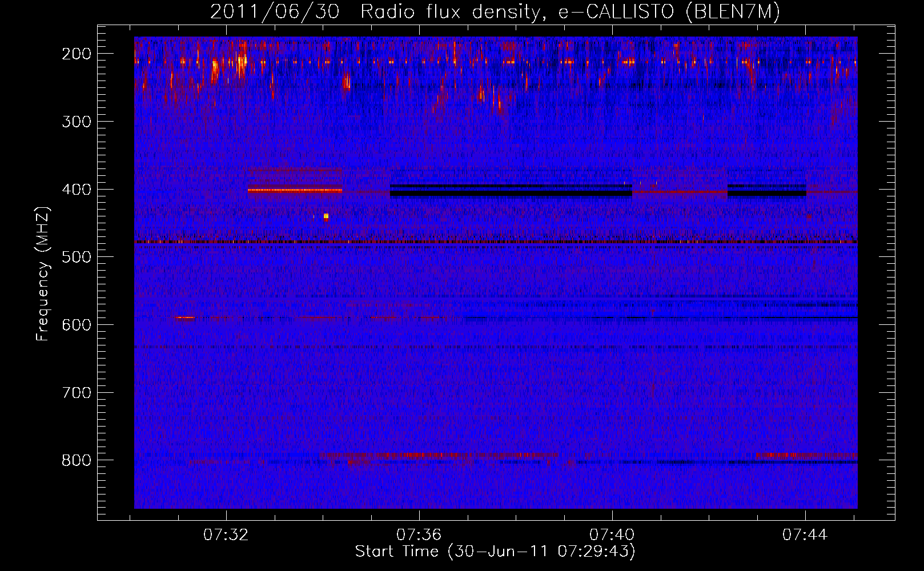Click the "Frequency (MHZ)" axis label
This screenshot has width=924, height=571.
coord(43,274)
